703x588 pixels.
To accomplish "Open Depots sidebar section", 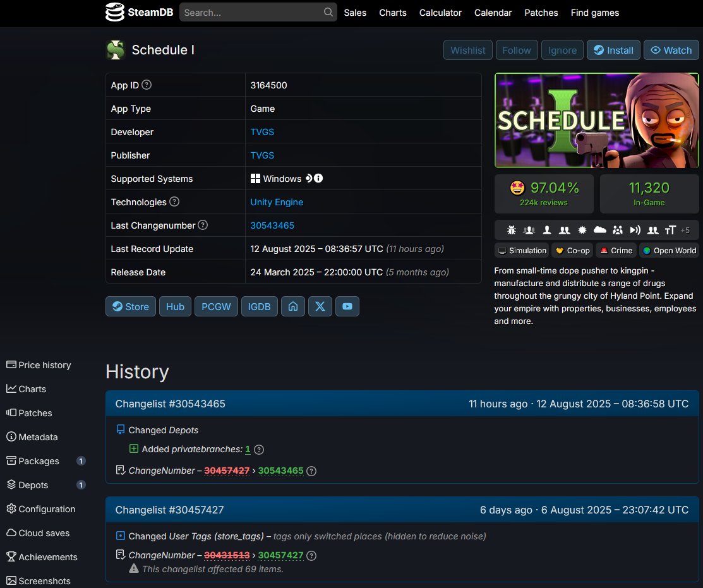I will tap(45, 485).
